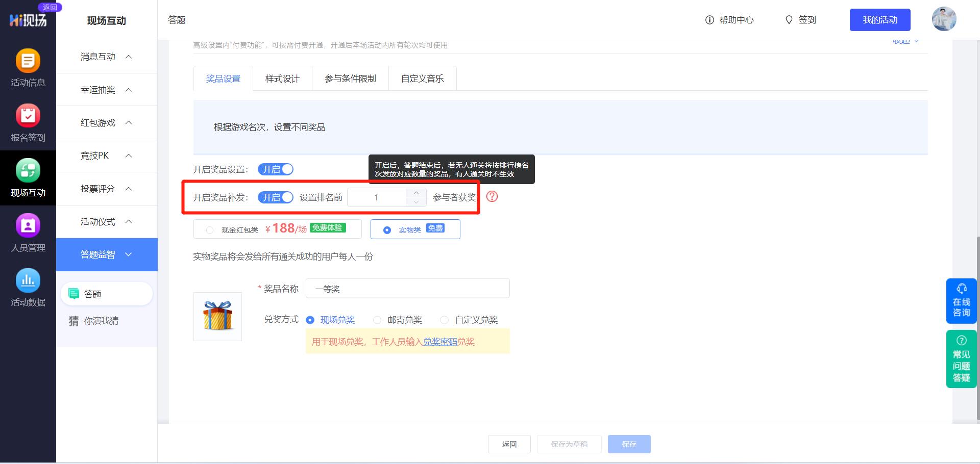Open the 在线咨询 floating widget

(x=961, y=301)
